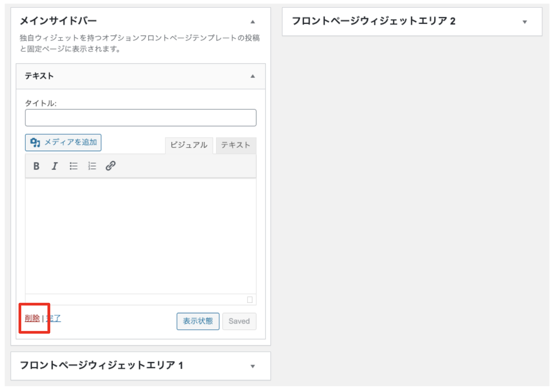The image size is (557, 392).
Task: Focus the タイトル input field
Action: click(x=140, y=118)
